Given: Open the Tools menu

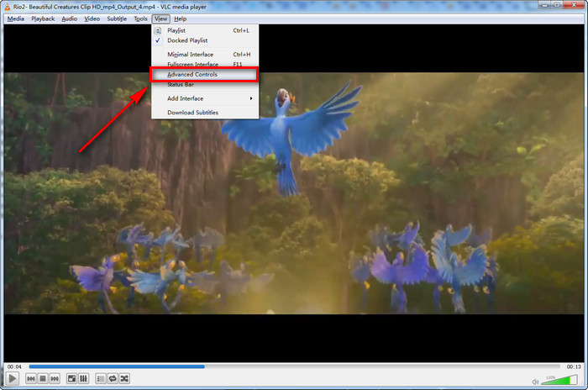Looking at the screenshot, I should pos(140,18).
